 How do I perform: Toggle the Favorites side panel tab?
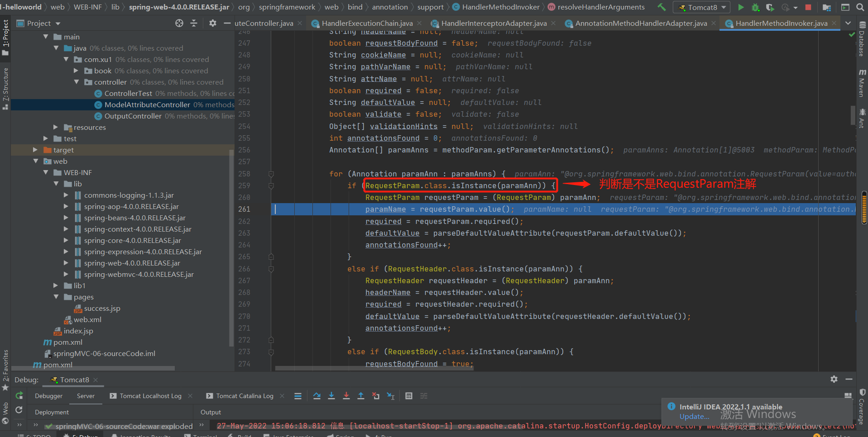(5, 370)
